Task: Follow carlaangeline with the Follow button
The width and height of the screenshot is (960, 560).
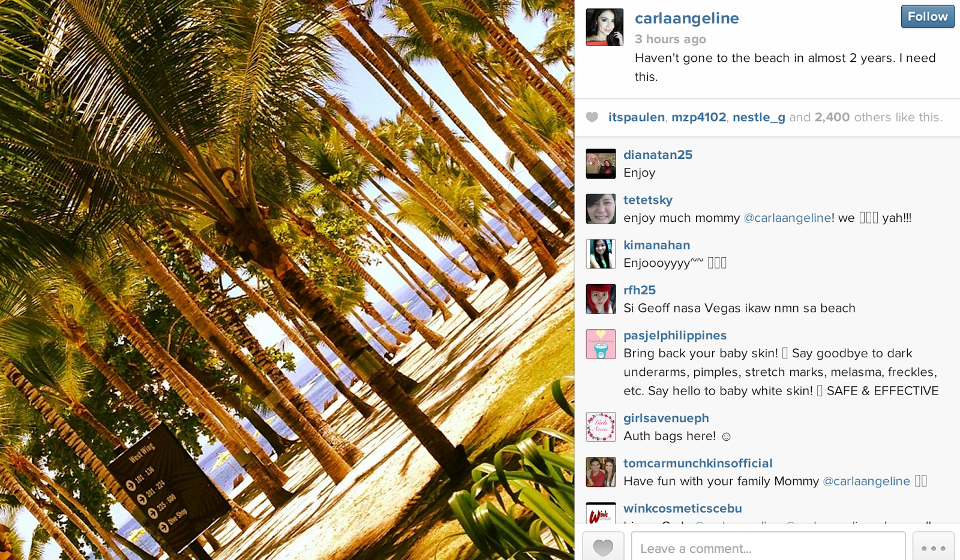Action: (x=928, y=17)
